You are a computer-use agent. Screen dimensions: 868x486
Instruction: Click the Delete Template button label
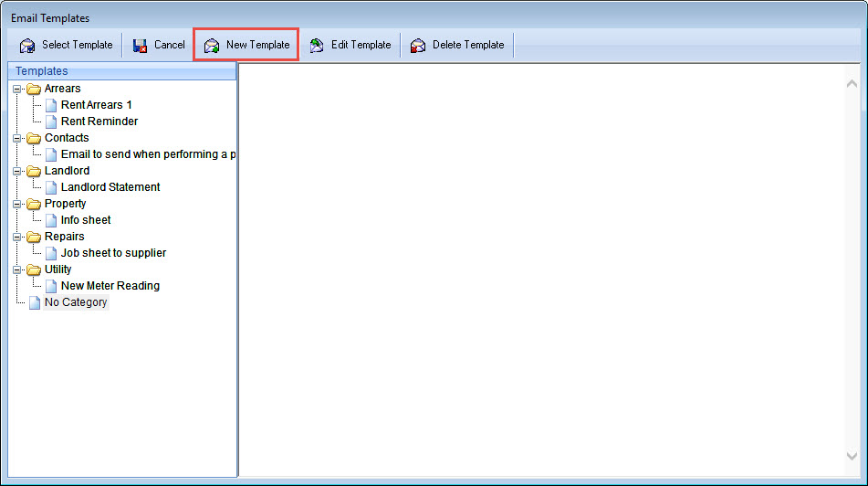[468, 45]
